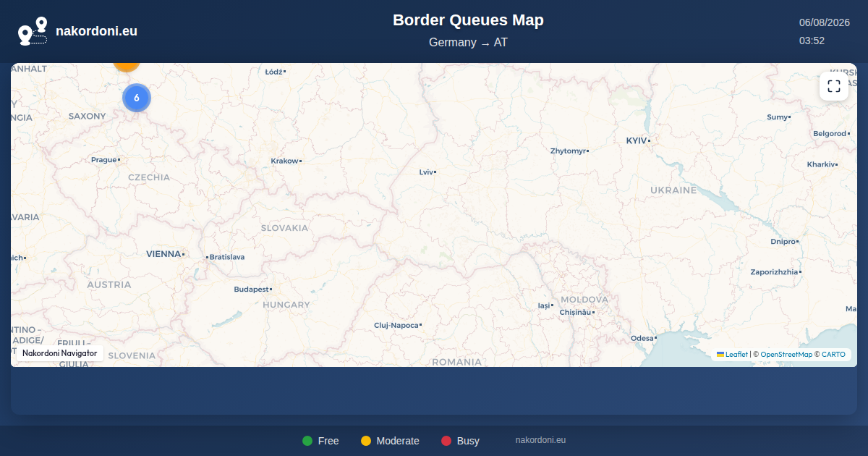Viewport: 868px width, 456px height.
Task: Click the Kharkiv label on map
Action: tap(821, 165)
